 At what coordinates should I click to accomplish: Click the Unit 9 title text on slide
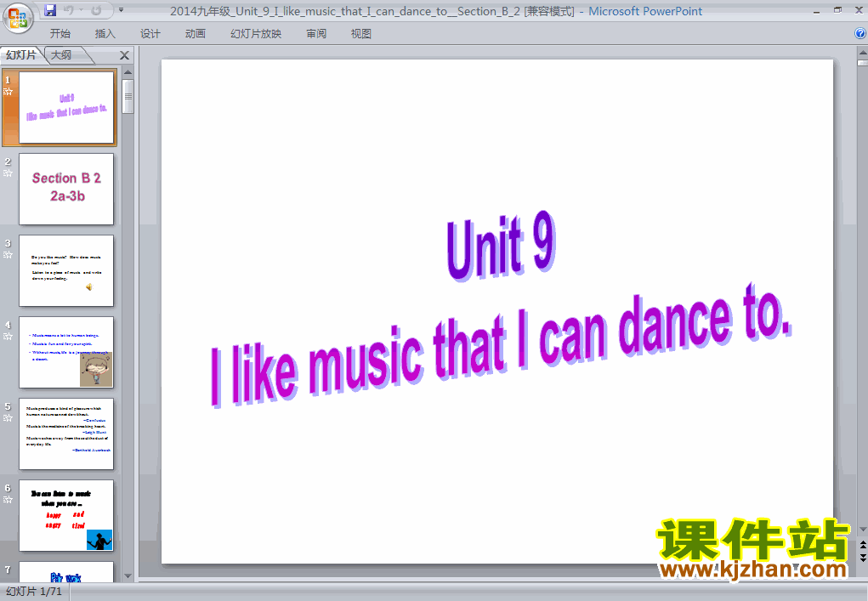pos(502,246)
